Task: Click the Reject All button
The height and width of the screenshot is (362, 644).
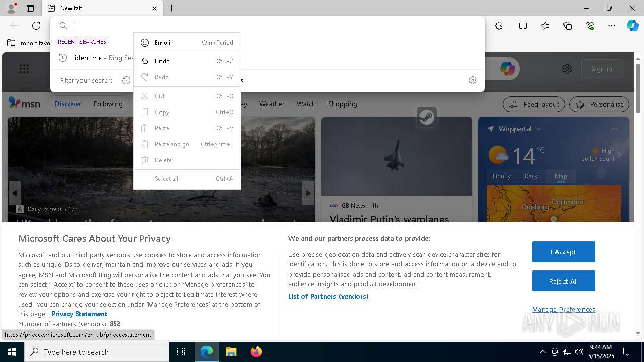Action: pos(563,281)
